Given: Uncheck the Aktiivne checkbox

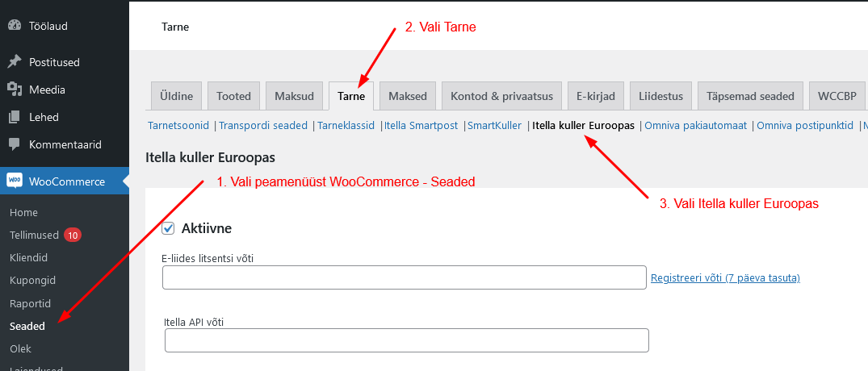Looking at the screenshot, I should (x=169, y=228).
